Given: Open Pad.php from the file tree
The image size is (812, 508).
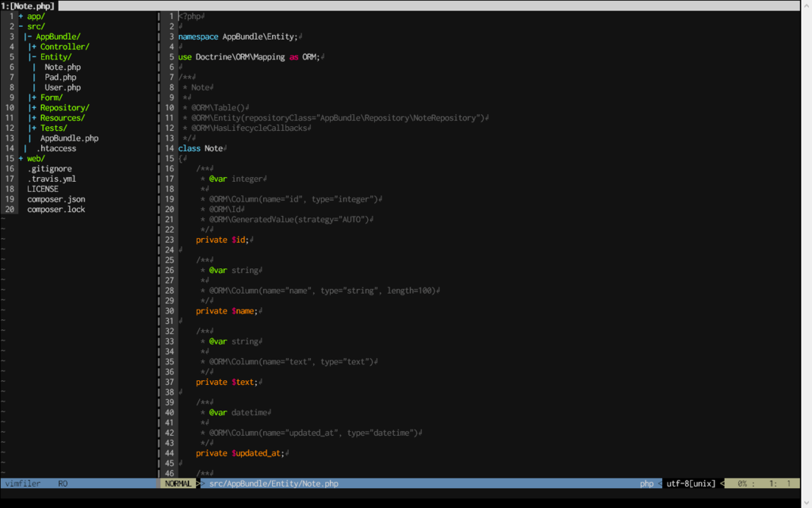Looking at the screenshot, I should 60,77.
